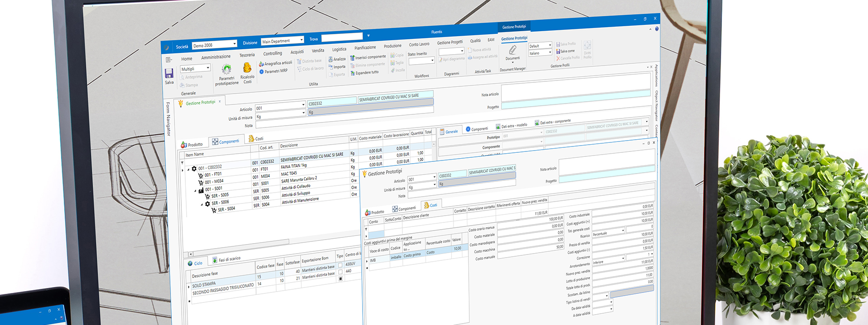The height and width of the screenshot is (325, 868).
Task: Switch to Fasi di scarico tab
Action: pyautogui.click(x=226, y=259)
